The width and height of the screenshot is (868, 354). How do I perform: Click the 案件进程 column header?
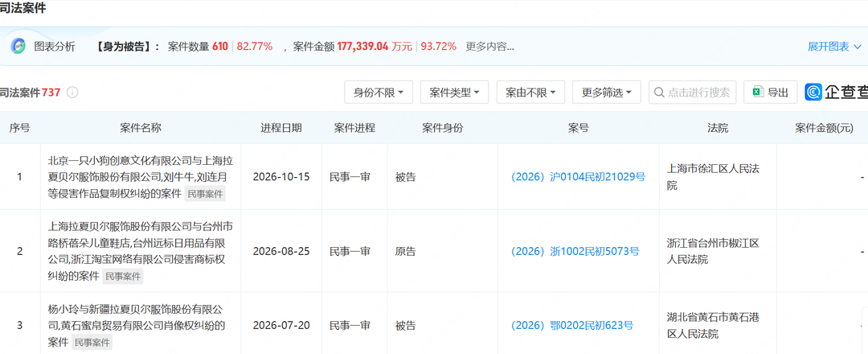click(x=354, y=128)
